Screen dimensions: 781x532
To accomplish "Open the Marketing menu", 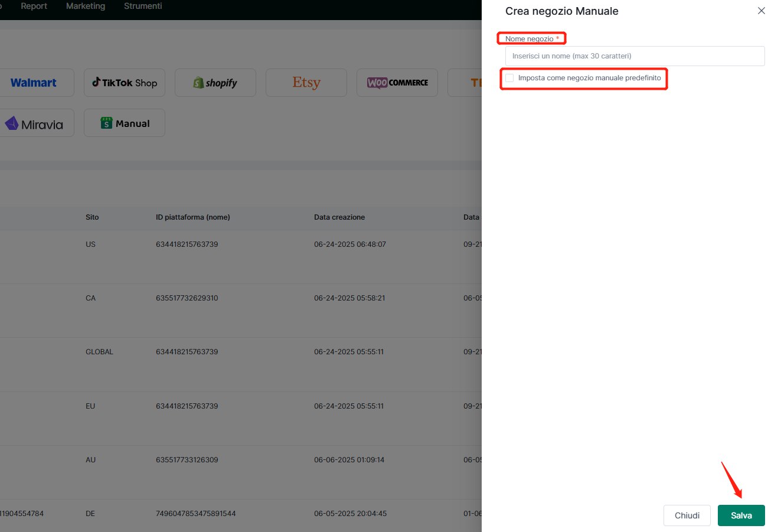I will click(86, 6).
